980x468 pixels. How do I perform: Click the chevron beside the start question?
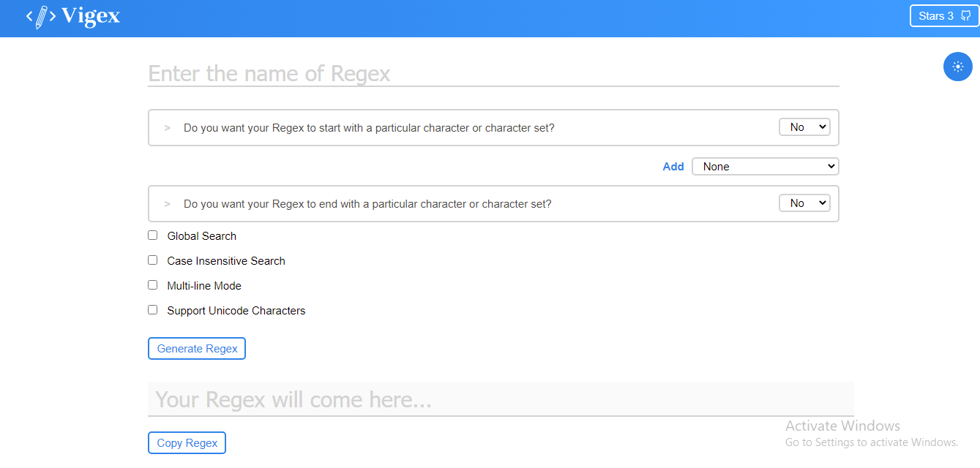pos(166,127)
